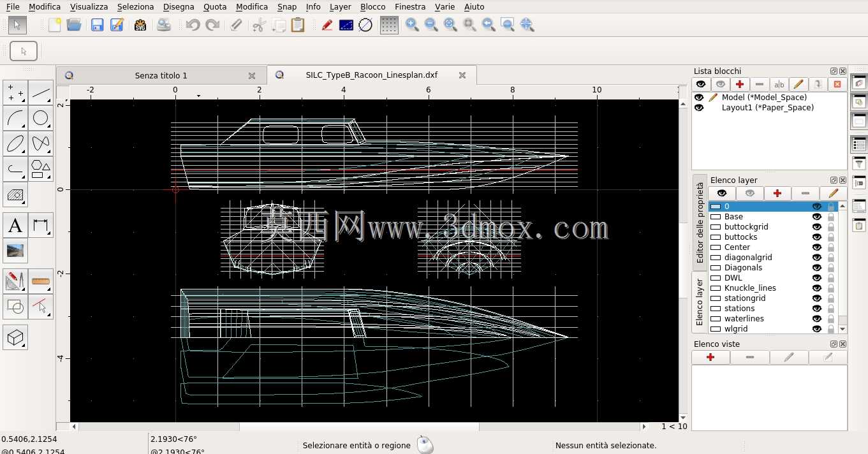Image resolution: width=868 pixels, height=454 pixels.
Task: Open the Block cube tool
Action: (x=15, y=337)
